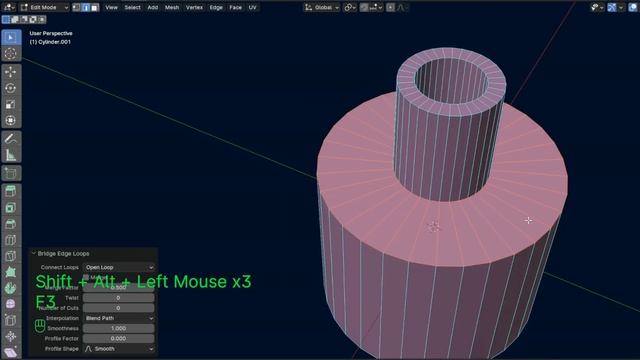640x360 pixels.
Task: Choose the Loop Cut tool
Action: click(11, 240)
